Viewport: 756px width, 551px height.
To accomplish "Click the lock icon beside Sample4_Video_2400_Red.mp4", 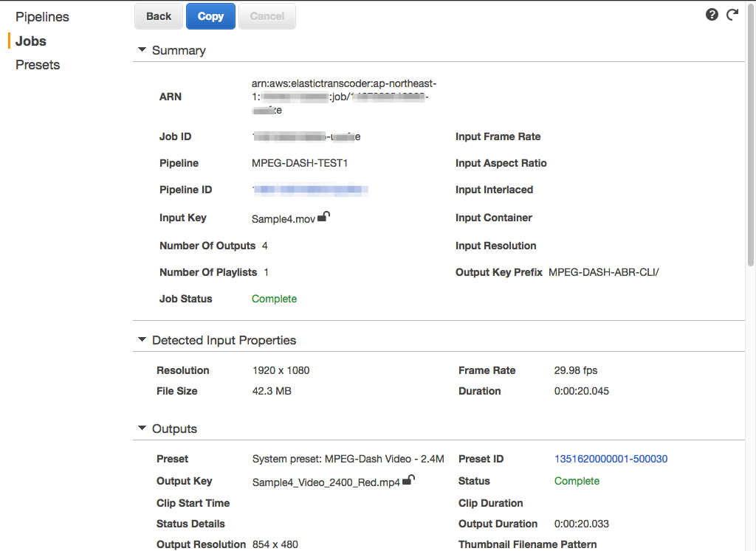I will coord(409,479).
